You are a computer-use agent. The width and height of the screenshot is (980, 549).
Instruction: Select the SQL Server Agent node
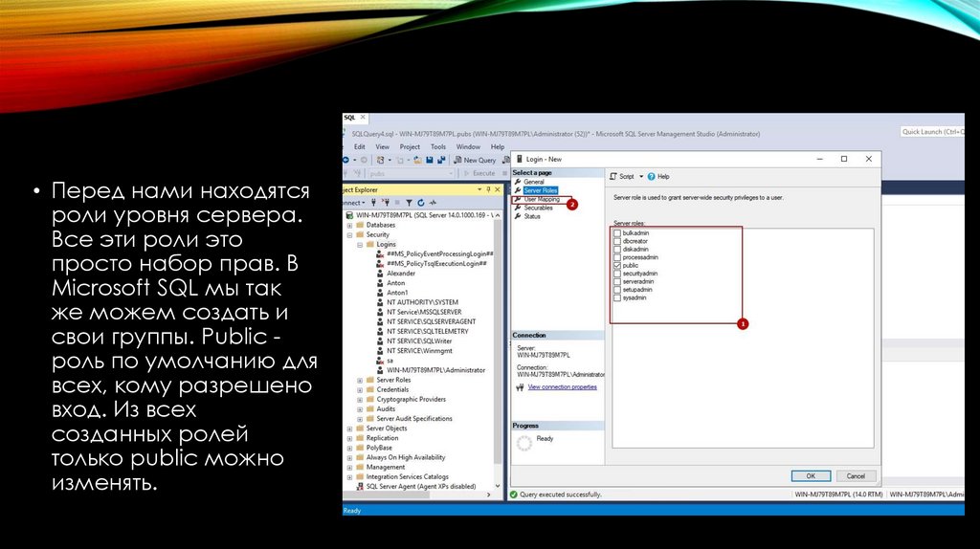(x=421, y=487)
